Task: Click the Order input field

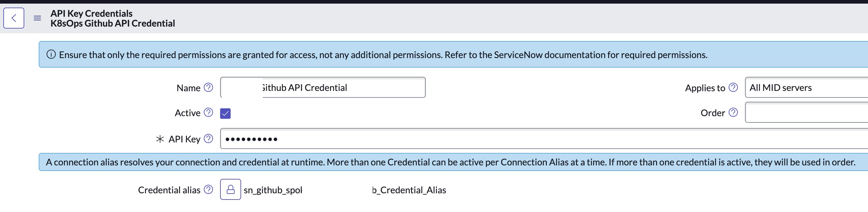Action: pyautogui.click(x=806, y=113)
